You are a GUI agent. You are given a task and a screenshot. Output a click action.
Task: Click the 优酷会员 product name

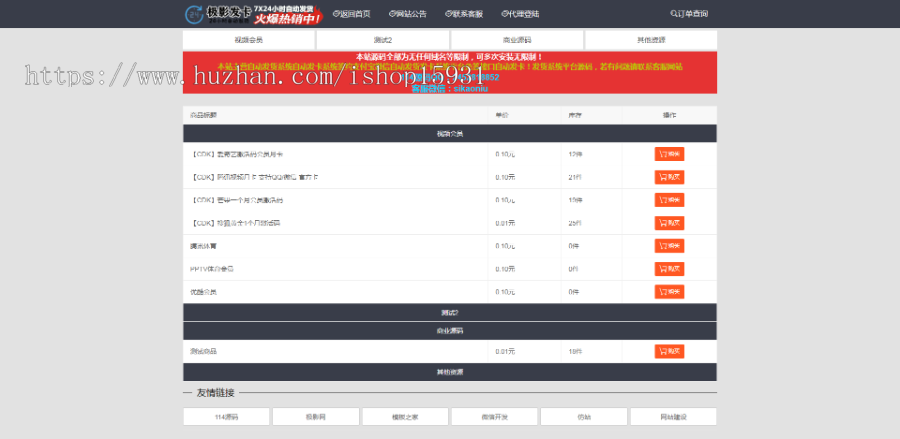coord(204,292)
